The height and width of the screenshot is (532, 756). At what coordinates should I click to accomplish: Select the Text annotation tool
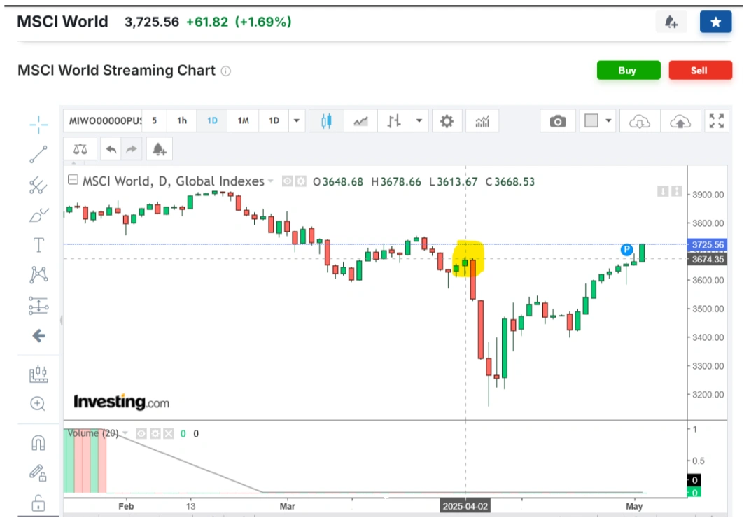(x=38, y=245)
